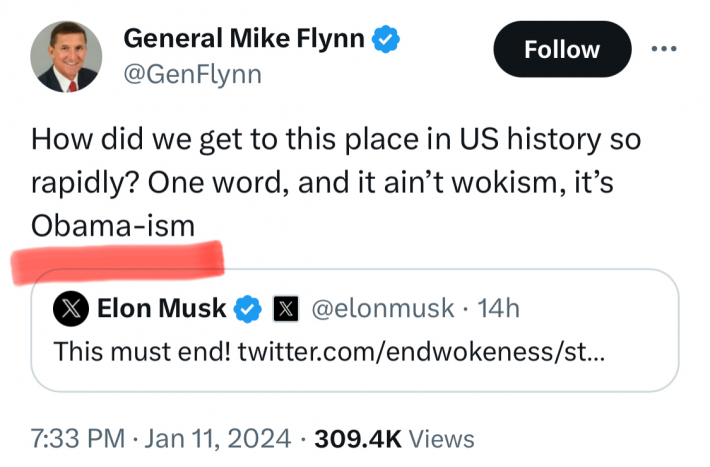This screenshot has width=710, height=467.
Task: Click the 14h timestamp on quoted post
Action: tap(499, 309)
